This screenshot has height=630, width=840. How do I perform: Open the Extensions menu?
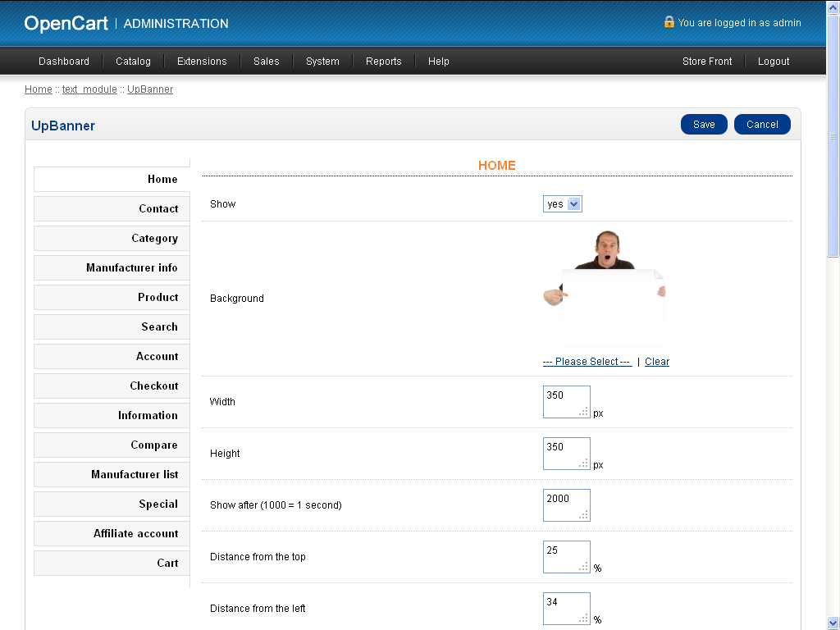click(x=202, y=61)
